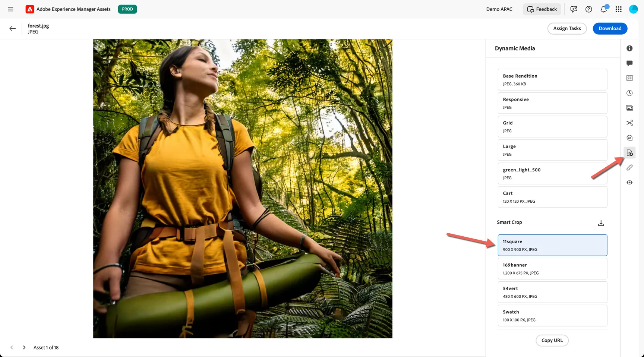Select the Large rendition
644x357 pixels.
coord(552,150)
